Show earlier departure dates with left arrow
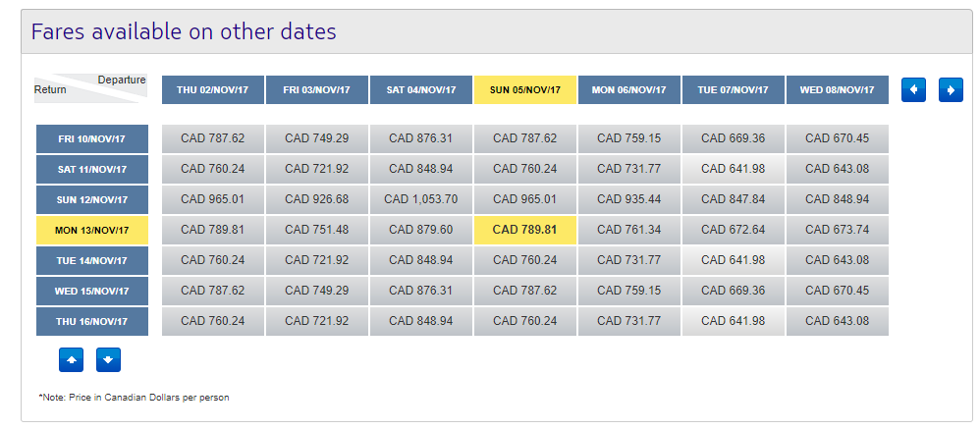This screenshot has width=980, height=430. [913, 90]
